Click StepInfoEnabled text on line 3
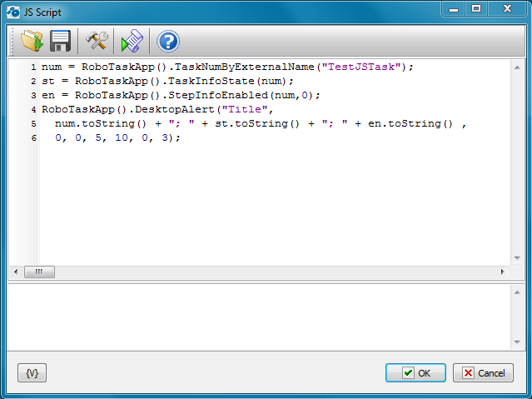 (x=218, y=95)
